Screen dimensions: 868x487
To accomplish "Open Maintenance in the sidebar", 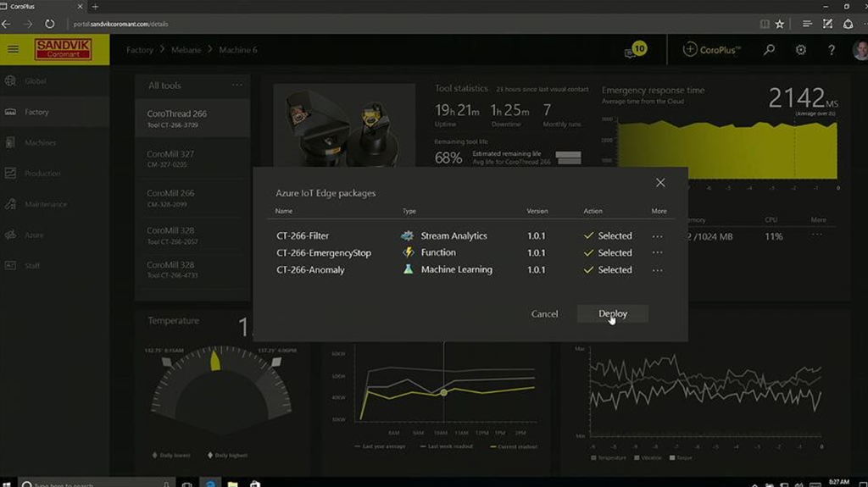I will [x=54, y=204].
